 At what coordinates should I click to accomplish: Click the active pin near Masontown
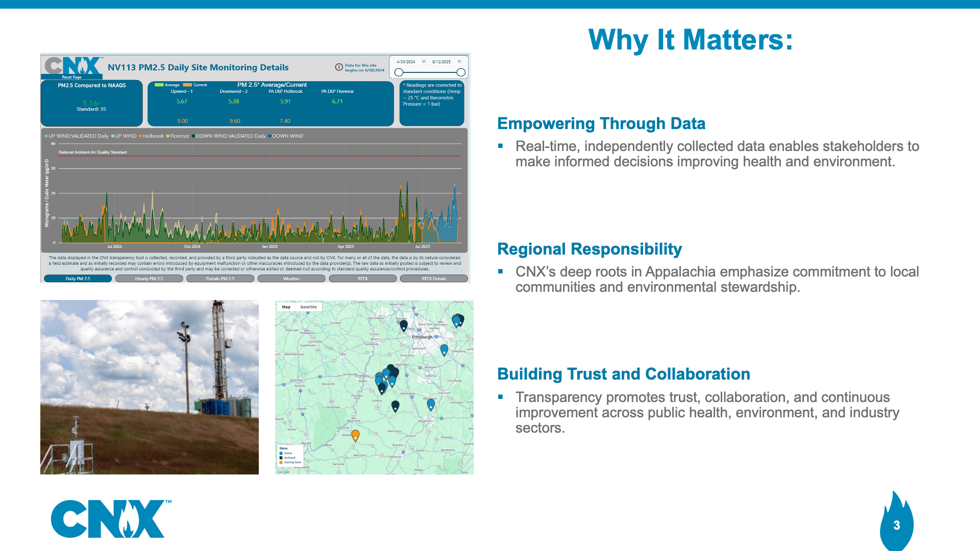(431, 404)
